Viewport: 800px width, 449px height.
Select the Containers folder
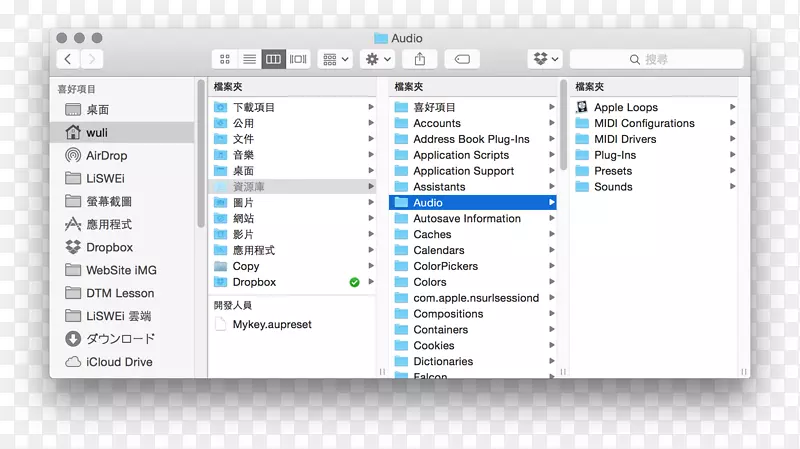[x=472, y=330]
